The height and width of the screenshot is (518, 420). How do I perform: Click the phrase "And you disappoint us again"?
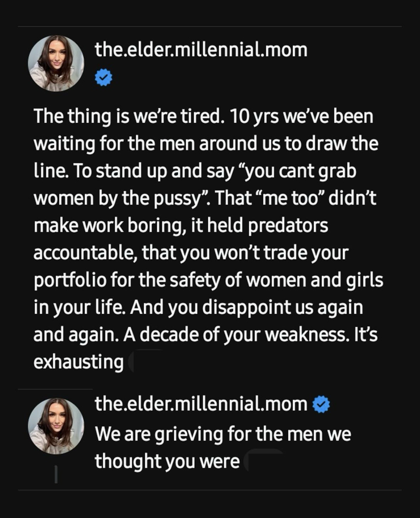click(246, 308)
